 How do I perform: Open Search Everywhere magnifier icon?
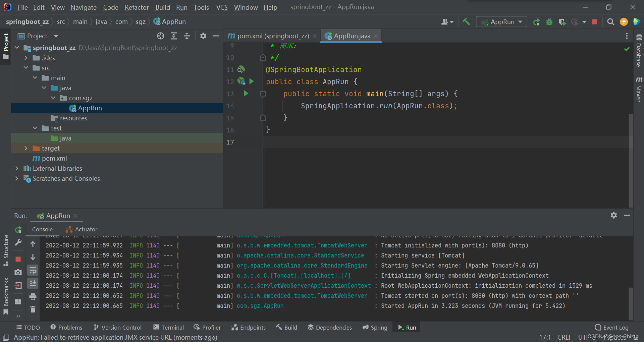[611, 22]
